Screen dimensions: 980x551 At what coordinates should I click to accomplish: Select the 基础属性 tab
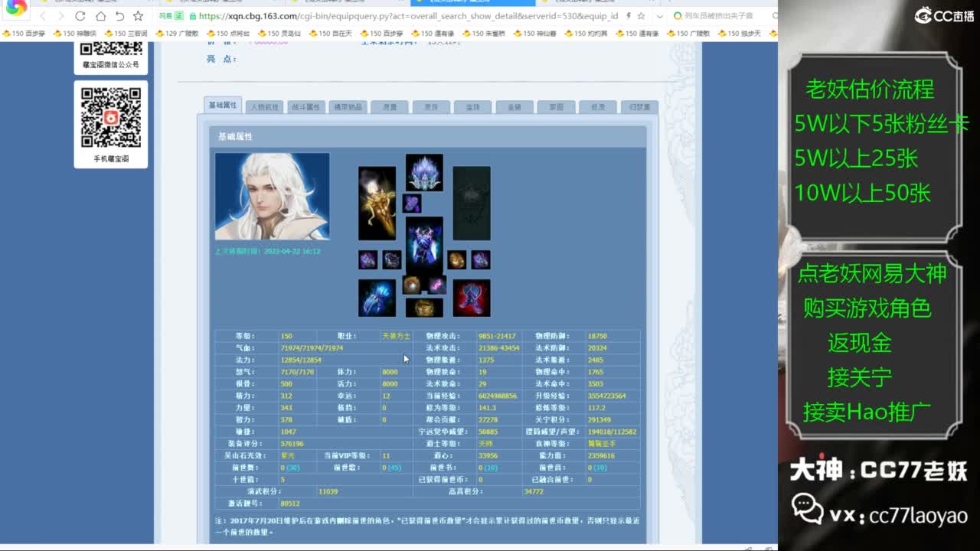click(223, 106)
